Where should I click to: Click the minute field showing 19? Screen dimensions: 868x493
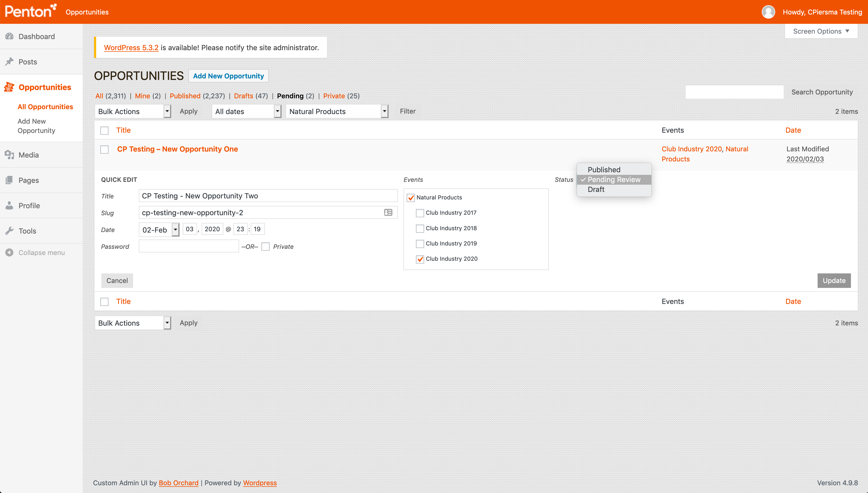click(x=257, y=229)
